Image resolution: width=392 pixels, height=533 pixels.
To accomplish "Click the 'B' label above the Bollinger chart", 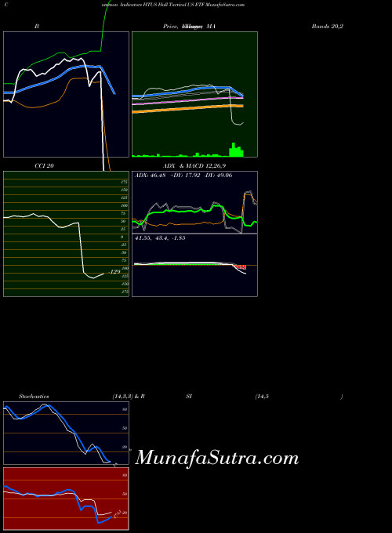I will pos(36,26).
